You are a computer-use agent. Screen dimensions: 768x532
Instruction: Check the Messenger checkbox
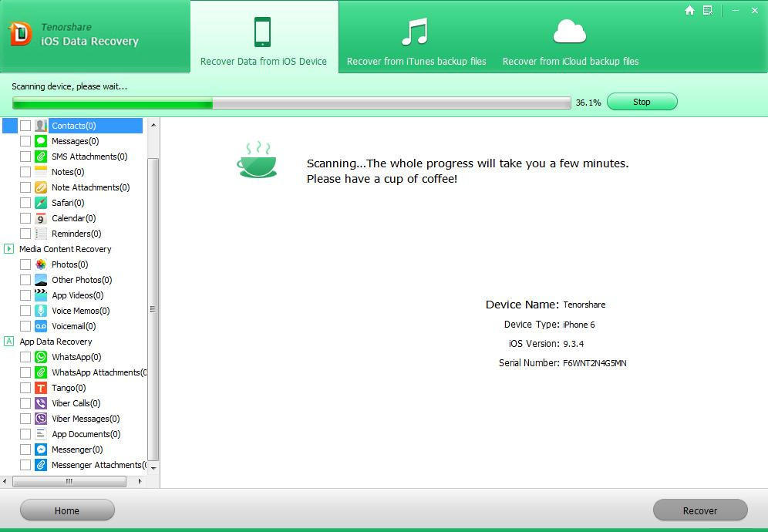[x=25, y=450]
